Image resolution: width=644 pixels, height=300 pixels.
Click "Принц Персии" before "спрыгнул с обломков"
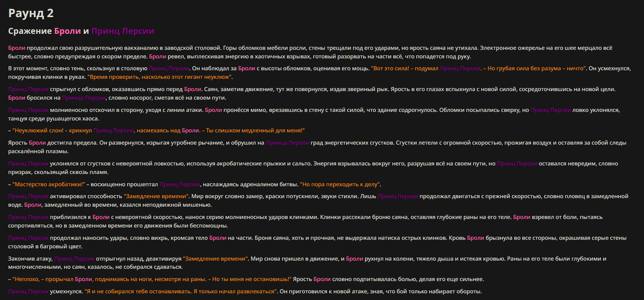click(x=28, y=89)
